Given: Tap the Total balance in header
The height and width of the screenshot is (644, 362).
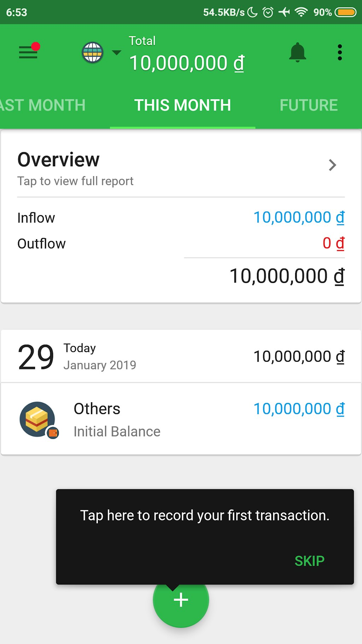Looking at the screenshot, I should 187,63.
